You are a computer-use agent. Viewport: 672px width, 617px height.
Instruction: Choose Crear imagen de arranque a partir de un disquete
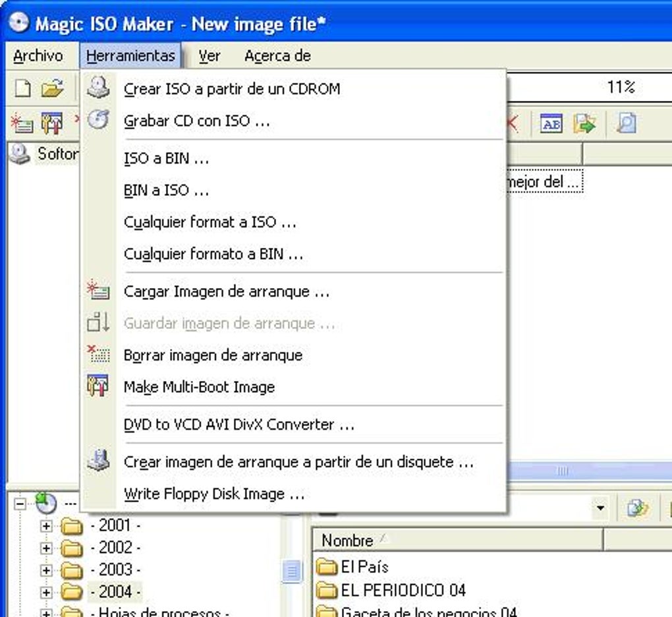294,462
